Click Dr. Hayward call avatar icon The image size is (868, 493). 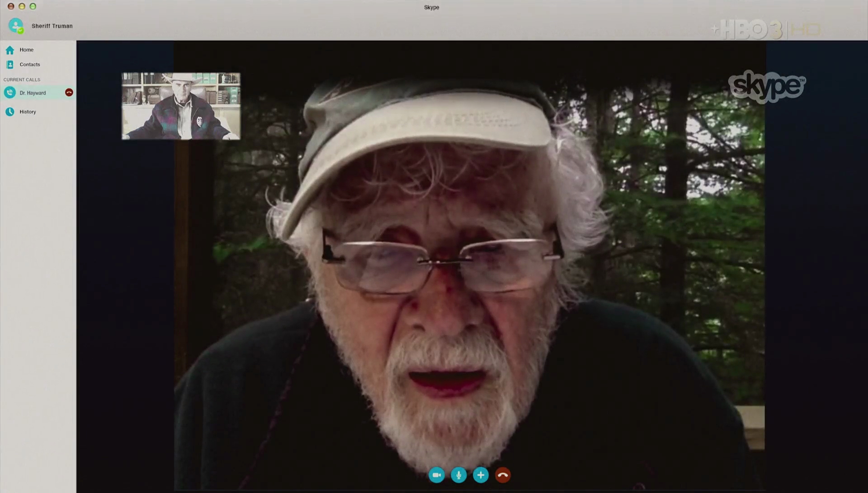[x=10, y=93]
